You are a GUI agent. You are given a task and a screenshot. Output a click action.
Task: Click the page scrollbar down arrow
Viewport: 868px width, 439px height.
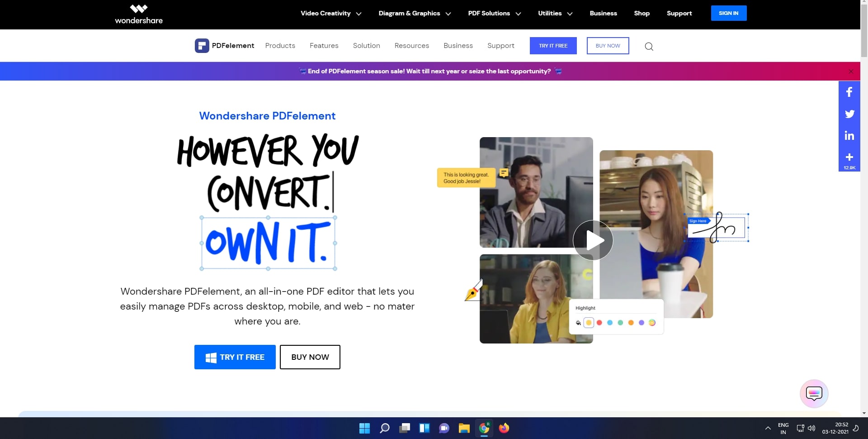(x=864, y=413)
